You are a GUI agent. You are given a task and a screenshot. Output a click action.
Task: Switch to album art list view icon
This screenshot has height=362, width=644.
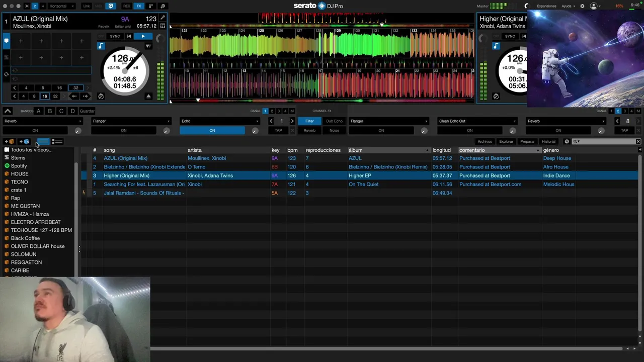[x=57, y=142]
